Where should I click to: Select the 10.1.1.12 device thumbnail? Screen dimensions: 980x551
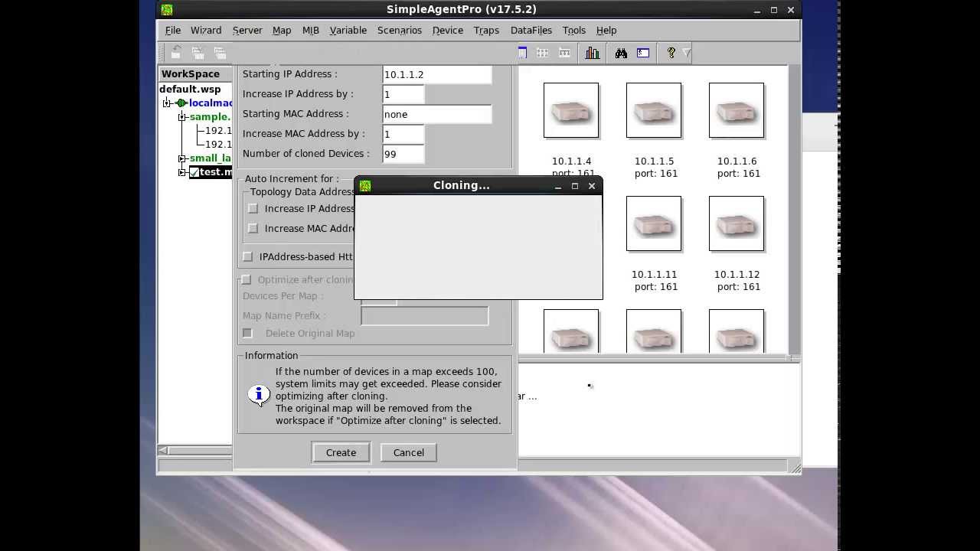click(737, 223)
